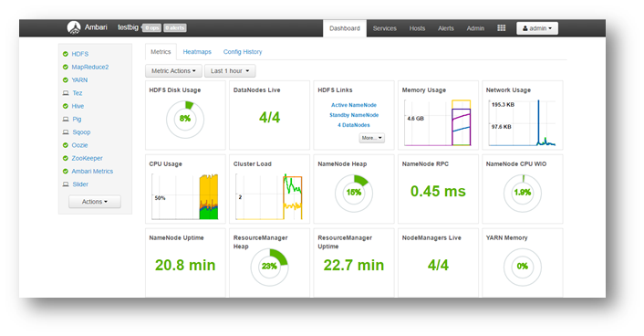The width and height of the screenshot is (644, 336).
Task: Select the Metrics tab
Action: click(161, 52)
